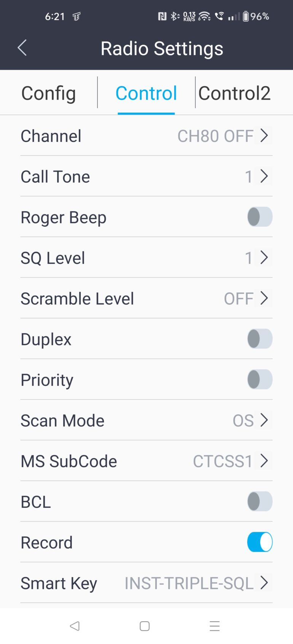Tap the Bluetooth status icon
293x644 pixels.
pos(175,16)
